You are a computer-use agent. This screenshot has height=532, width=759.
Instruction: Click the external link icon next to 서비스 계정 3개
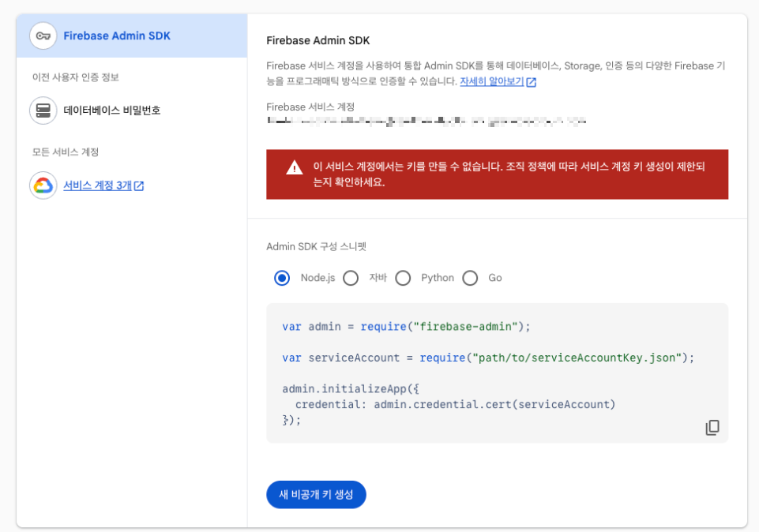pyautogui.click(x=139, y=185)
